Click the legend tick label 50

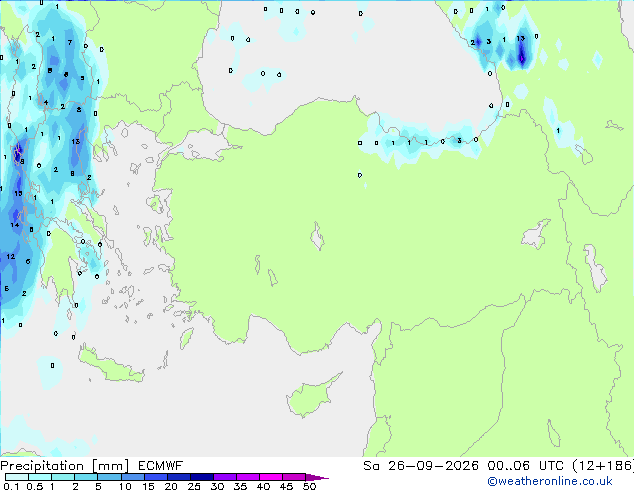click(309, 486)
